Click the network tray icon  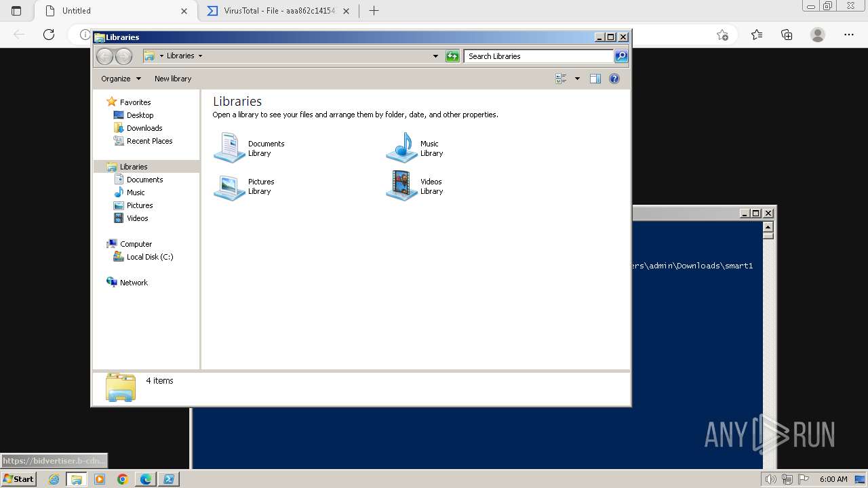point(787,479)
